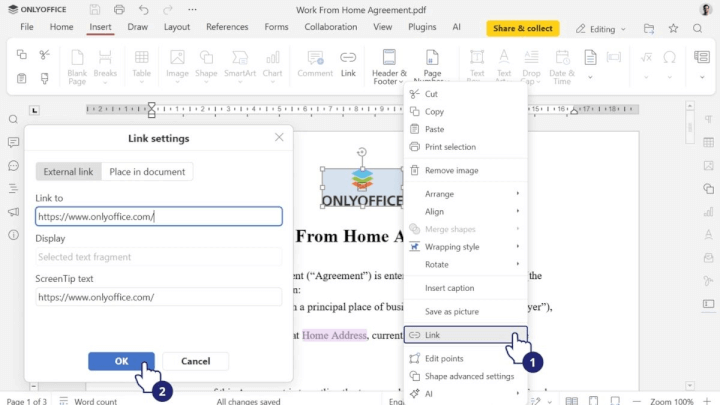Open Table settings in right sidebar
This screenshot has height=405, width=720.
[x=709, y=142]
